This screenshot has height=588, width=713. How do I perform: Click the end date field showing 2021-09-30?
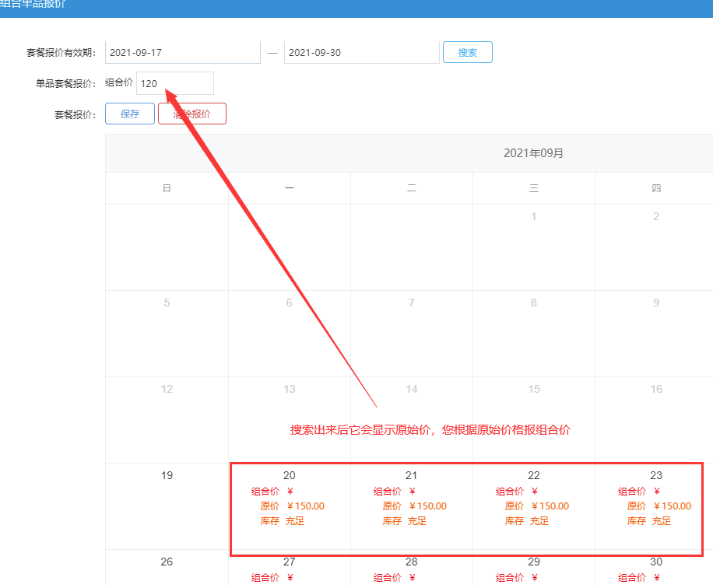[361, 53]
